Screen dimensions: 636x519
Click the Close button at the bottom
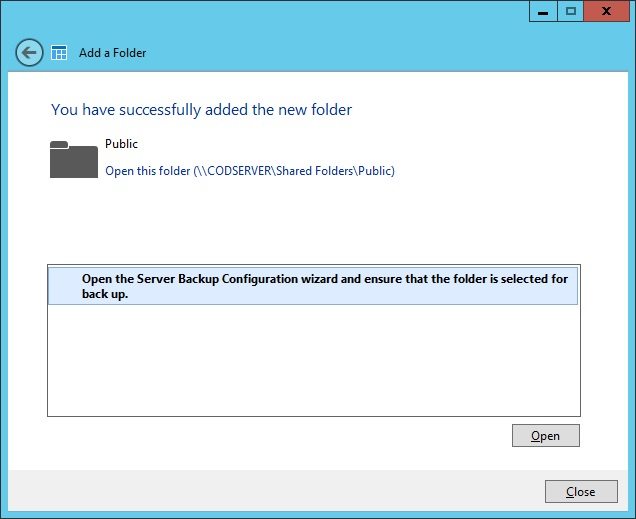pyautogui.click(x=581, y=491)
